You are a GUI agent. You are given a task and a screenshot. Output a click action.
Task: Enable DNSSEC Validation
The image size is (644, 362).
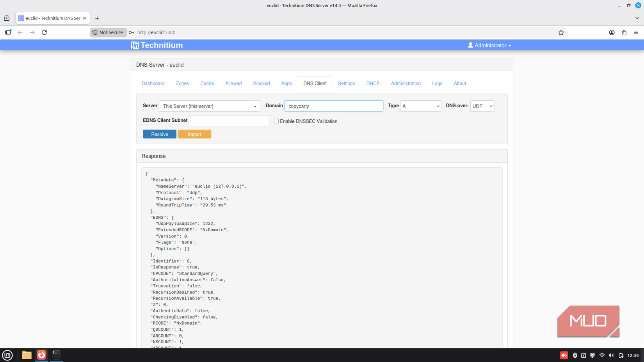(x=276, y=121)
